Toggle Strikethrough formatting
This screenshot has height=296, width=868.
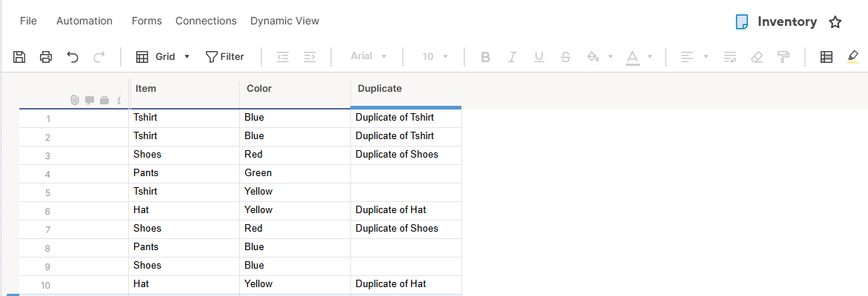(565, 56)
